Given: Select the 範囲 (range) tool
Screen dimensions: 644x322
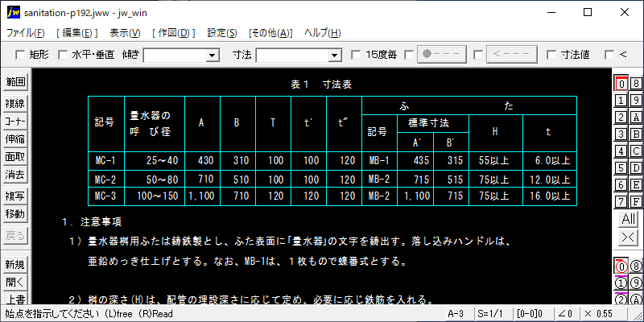Looking at the screenshot, I should pyautogui.click(x=15, y=82).
